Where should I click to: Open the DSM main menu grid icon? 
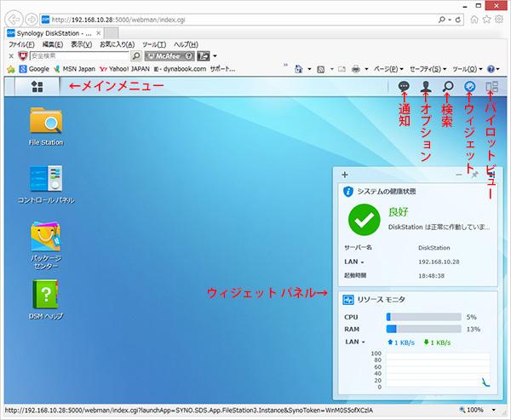click(x=37, y=86)
